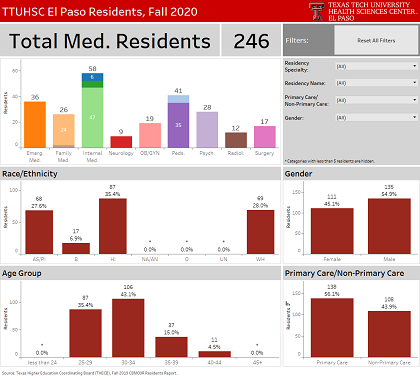Select the light blue Peds. top segment
Screen dimensions: 420x380
[x=178, y=99]
